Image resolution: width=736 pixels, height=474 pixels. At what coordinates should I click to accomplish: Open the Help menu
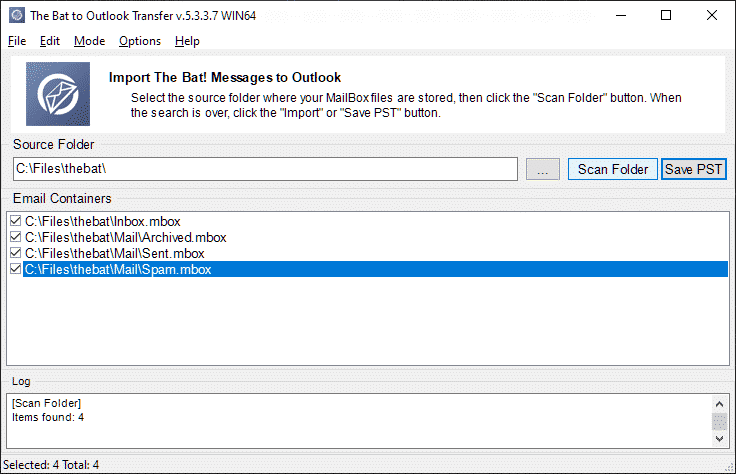187,41
